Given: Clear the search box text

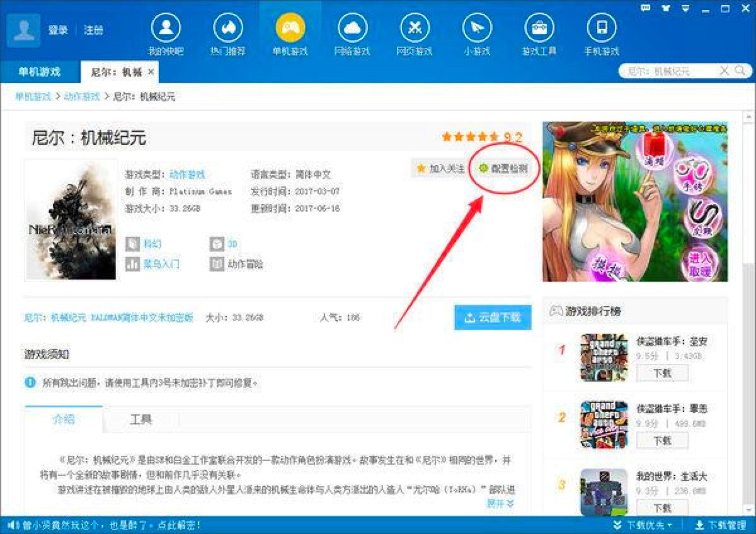Looking at the screenshot, I should click(724, 71).
